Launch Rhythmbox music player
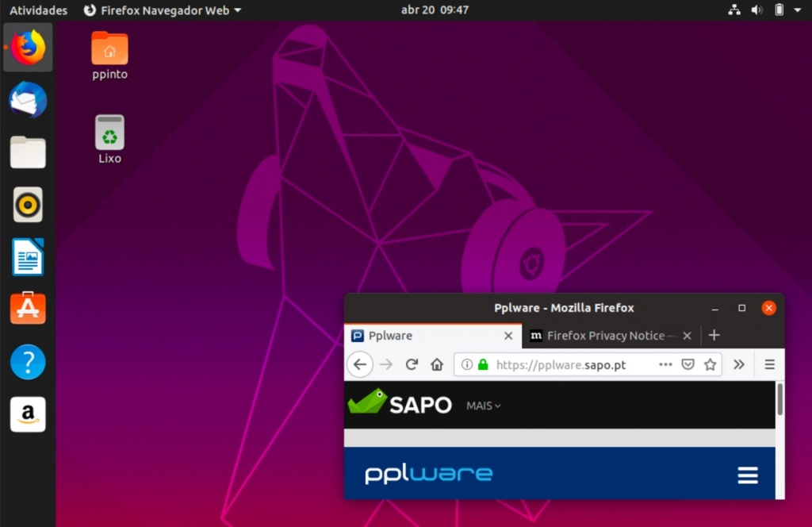 28,205
